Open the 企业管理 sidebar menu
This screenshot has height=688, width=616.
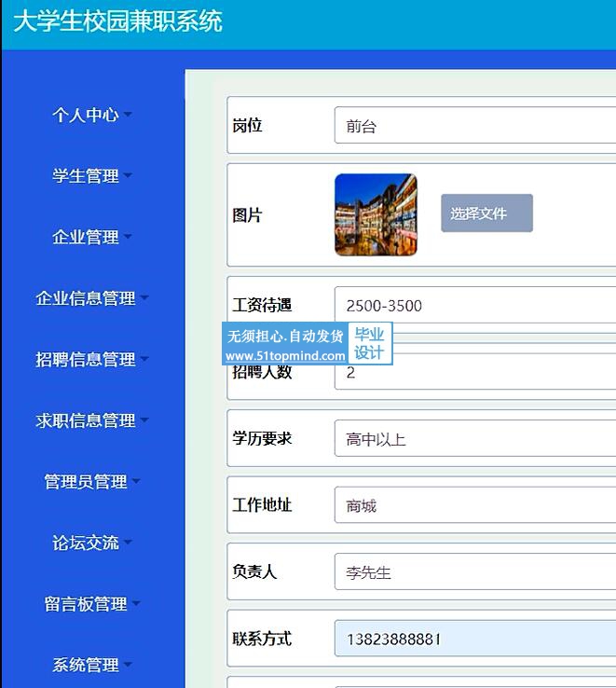tap(91, 237)
